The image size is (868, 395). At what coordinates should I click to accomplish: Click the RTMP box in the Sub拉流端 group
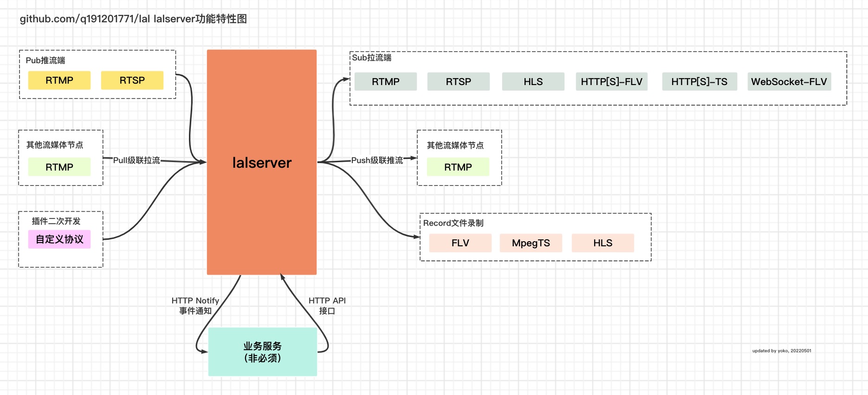[x=386, y=82]
